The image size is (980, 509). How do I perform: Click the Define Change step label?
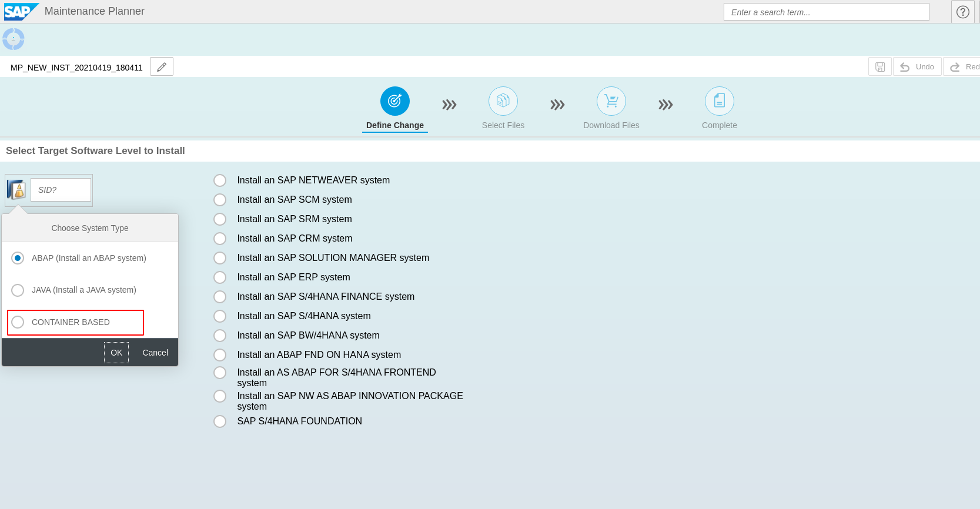pos(395,125)
